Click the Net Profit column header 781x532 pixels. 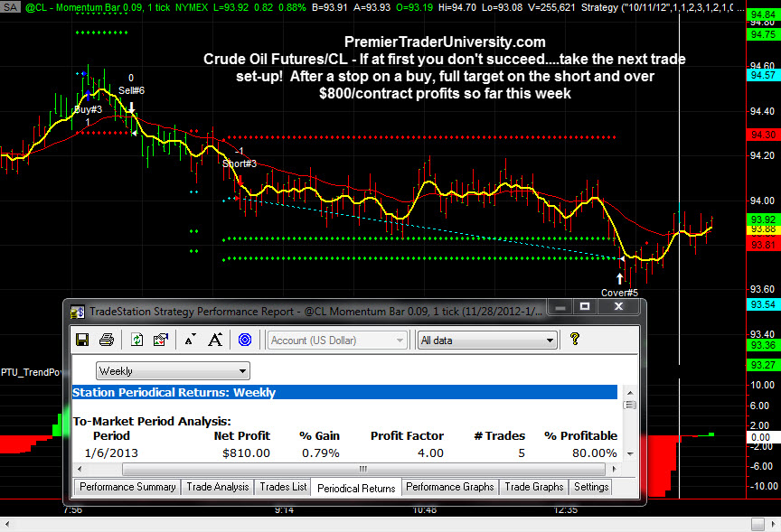pyautogui.click(x=241, y=435)
